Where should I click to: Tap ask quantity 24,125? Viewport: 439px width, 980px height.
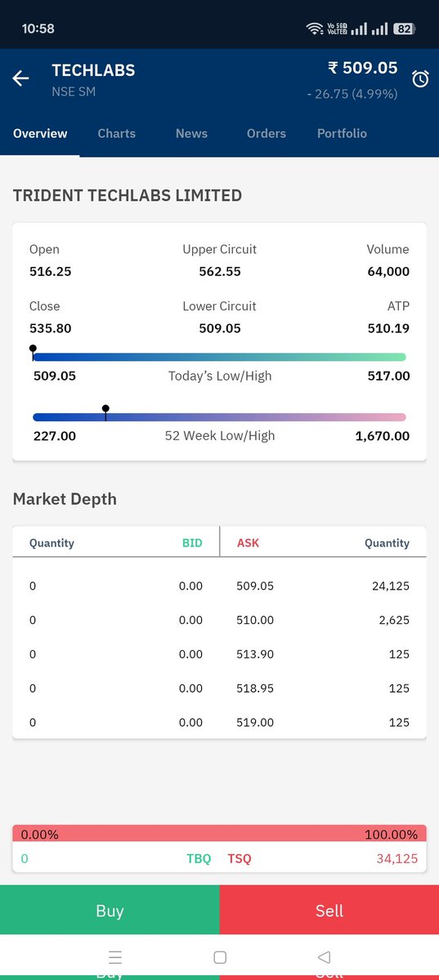pyautogui.click(x=391, y=586)
